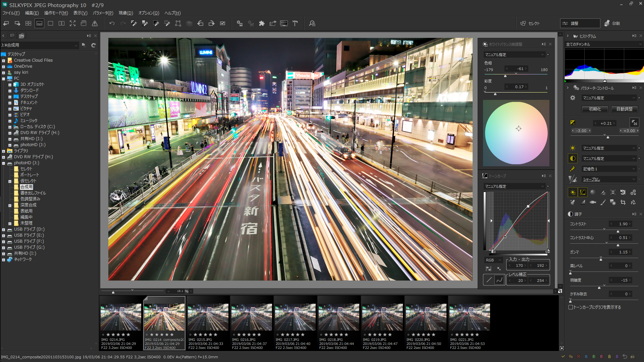Image resolution: width=644 pixels, height=362 pixels.
Task: Expand the USB ドライブ (D:) tree node
Action: click(3, 229)
